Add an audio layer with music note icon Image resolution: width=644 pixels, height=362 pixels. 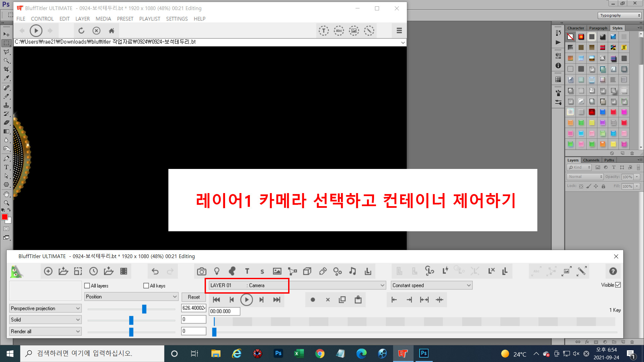click(x=353, y=271)
